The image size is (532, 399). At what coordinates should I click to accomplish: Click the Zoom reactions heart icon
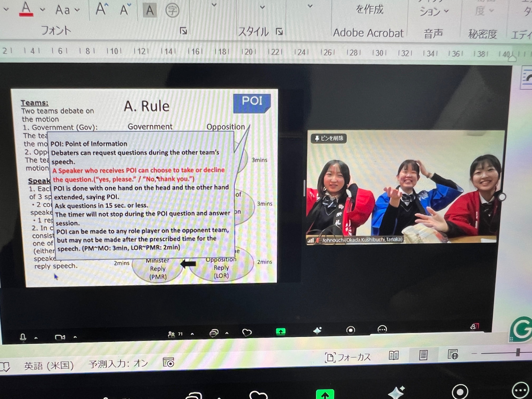click(x=247, y=332)
